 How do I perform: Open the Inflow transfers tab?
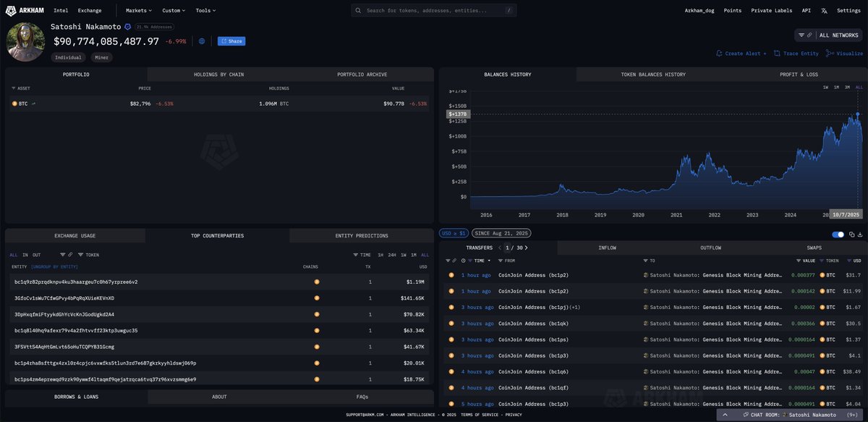coord(608,248)
